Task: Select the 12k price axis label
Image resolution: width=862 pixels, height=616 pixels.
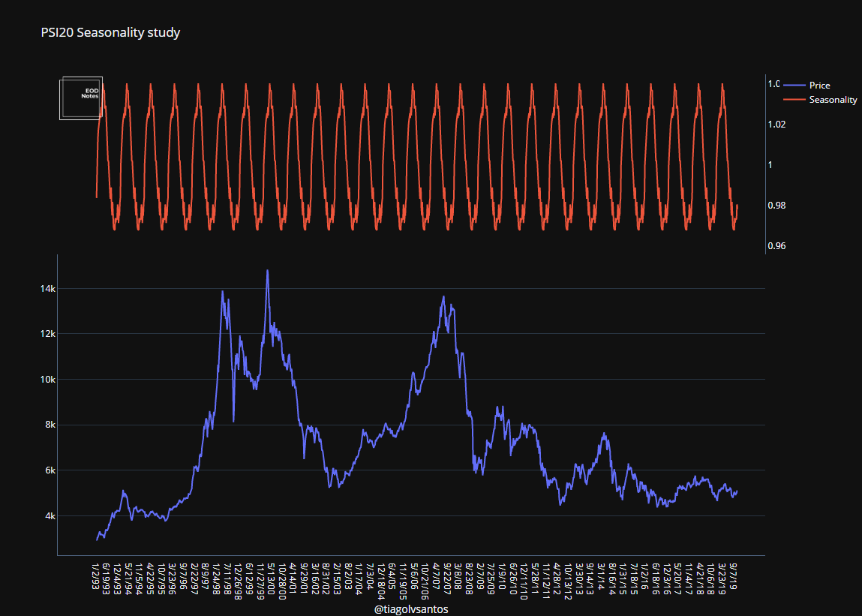Action: pos(47,334)
